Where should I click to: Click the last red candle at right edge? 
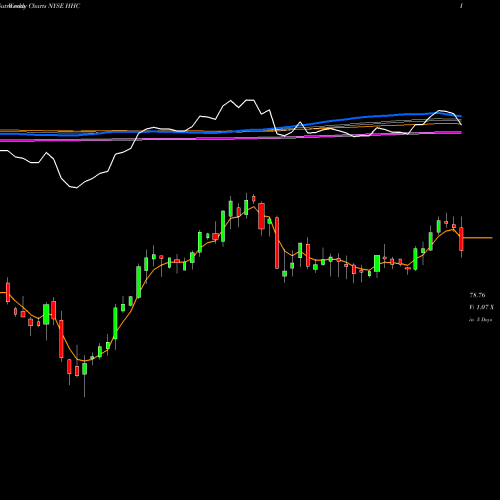[461, 239]
